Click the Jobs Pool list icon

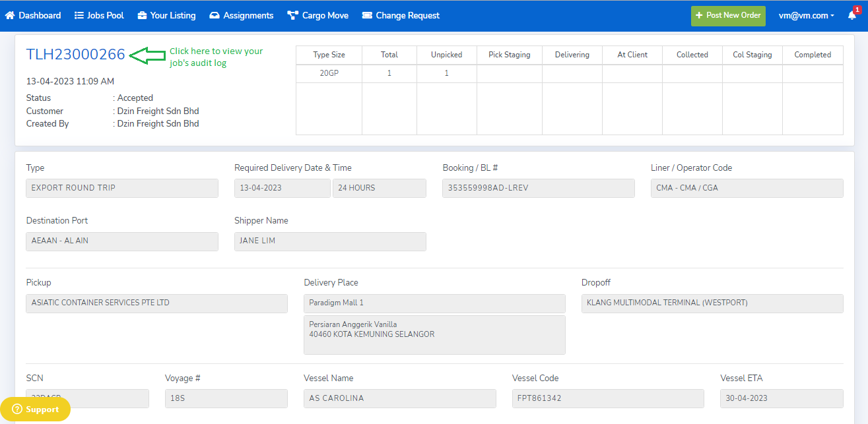pyautogui.click(x=79, y=15)
